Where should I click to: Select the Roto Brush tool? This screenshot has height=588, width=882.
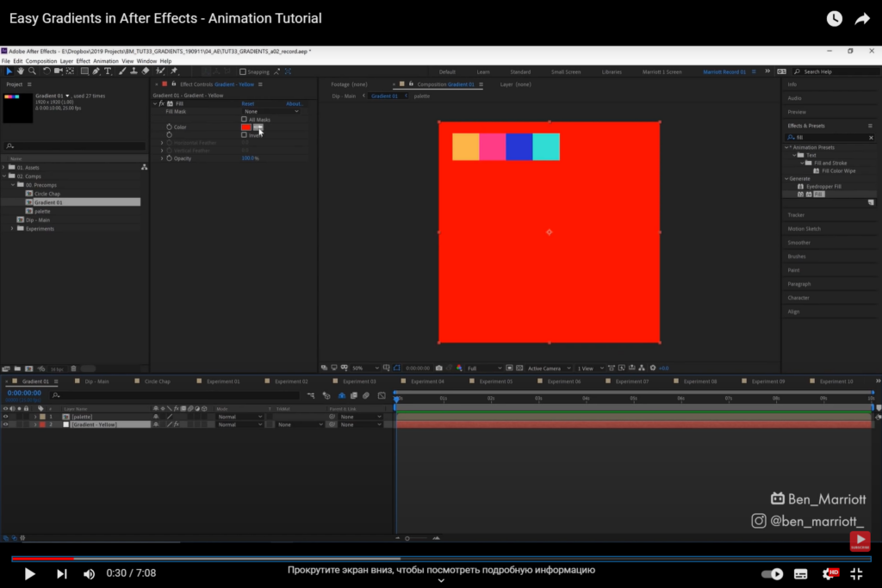(160, 71)
